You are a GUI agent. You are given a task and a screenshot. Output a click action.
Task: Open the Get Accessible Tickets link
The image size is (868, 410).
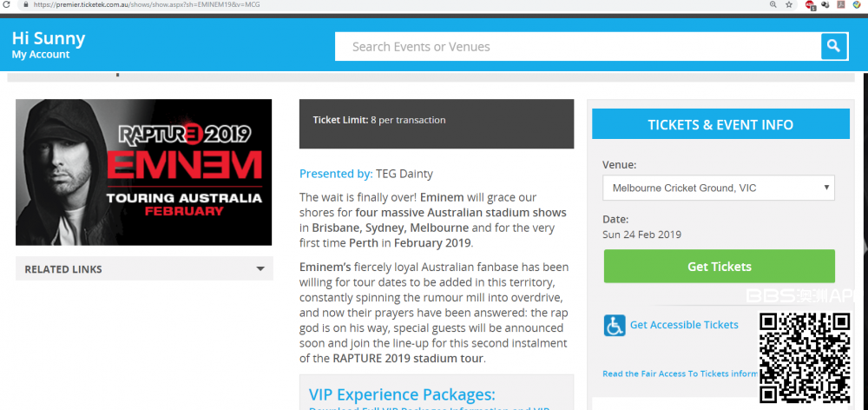[684, 325]
